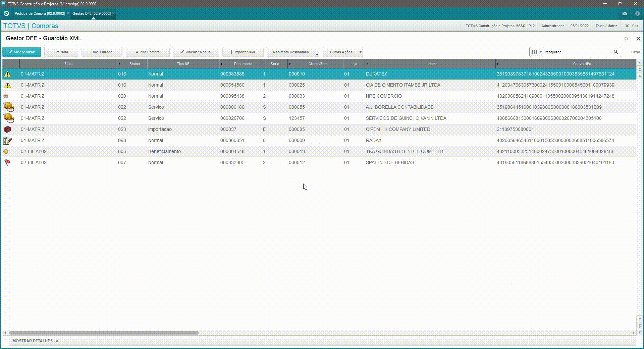Click the Nome column sort arrow

(x=367, y=64)
